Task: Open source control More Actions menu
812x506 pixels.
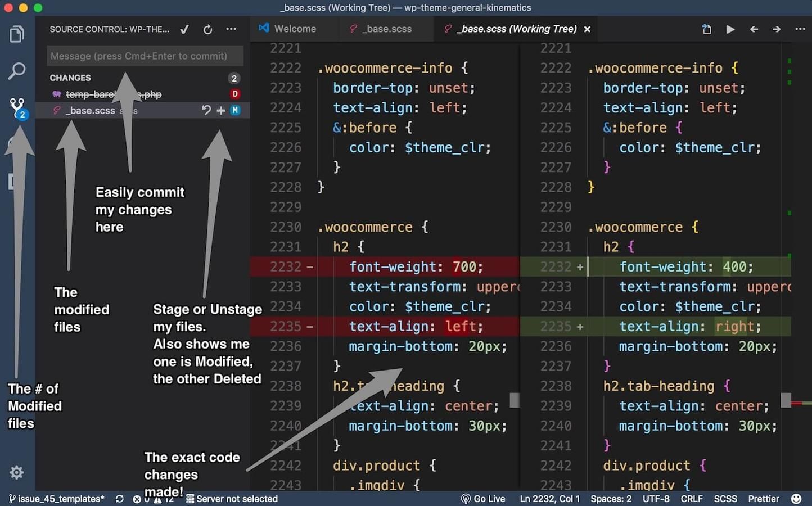Action: click(x=231, y=29)
